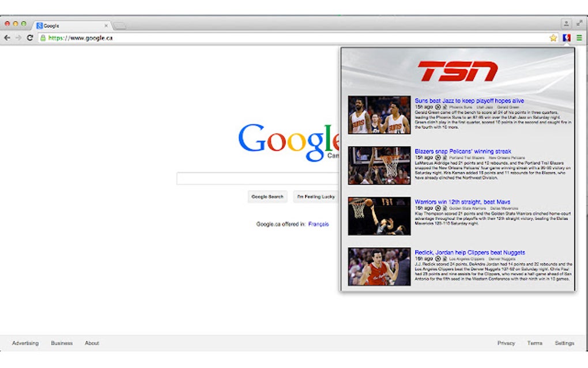Click the I'm Feeling Lucky button
This screenshot has width=588, height=368.
[316, 197]
